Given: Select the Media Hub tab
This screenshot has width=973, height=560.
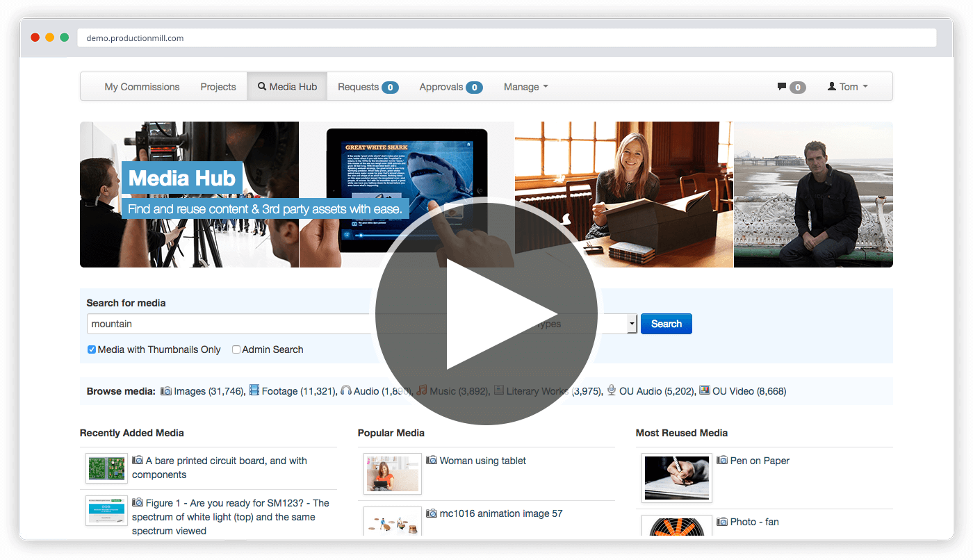Looking at the screenshot, I should (287, 87).
